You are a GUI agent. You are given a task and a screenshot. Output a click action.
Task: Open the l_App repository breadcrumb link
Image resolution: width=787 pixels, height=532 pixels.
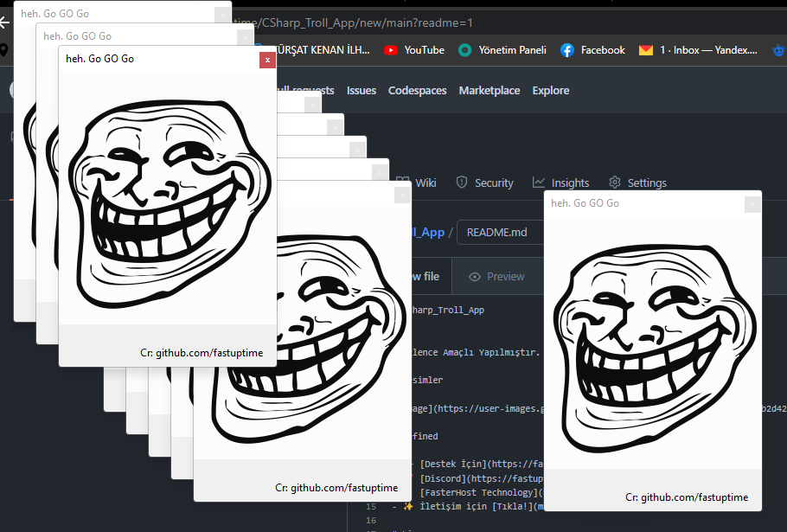tap(428, 233)
